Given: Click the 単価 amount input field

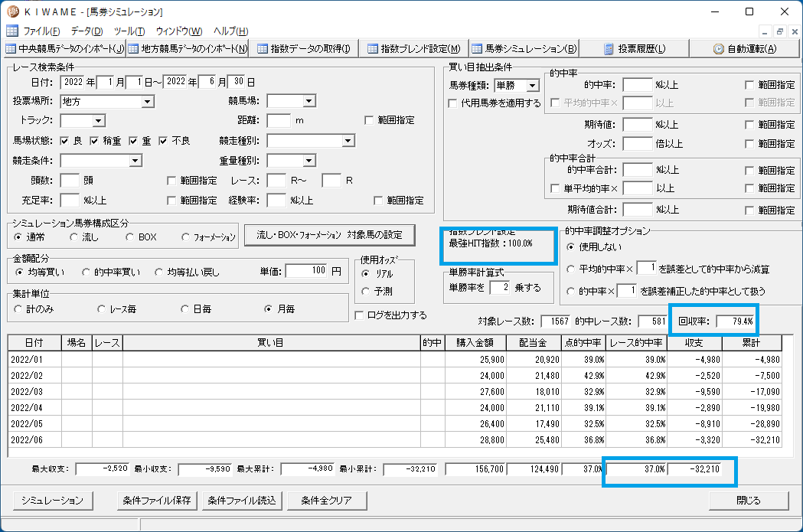Looking at the screenshot, I should coord(306,271).
